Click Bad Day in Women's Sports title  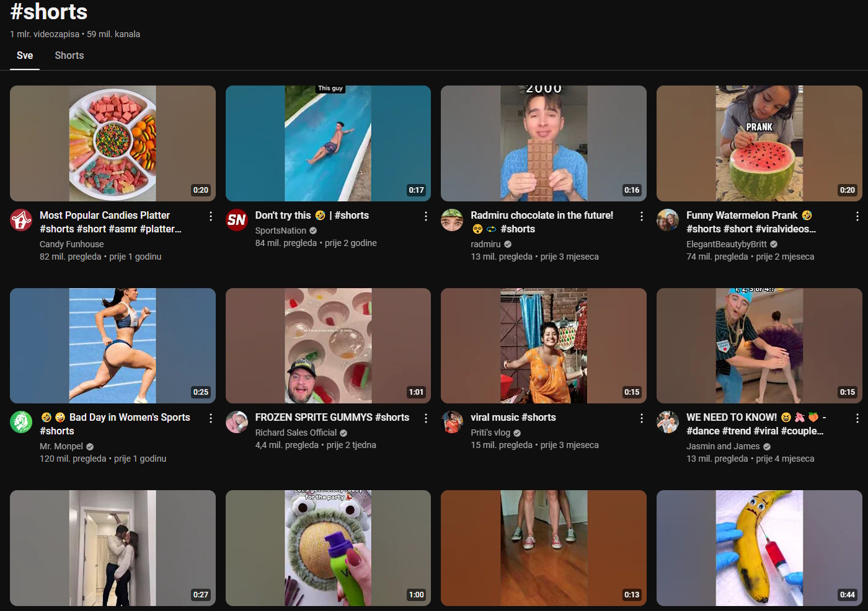129,418
